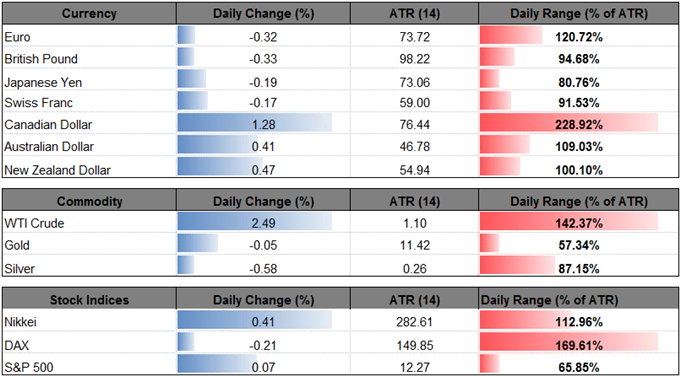Click the ATR (14) header in Currency table
Viewport: 680px width, 376px height.
[414, 14]
